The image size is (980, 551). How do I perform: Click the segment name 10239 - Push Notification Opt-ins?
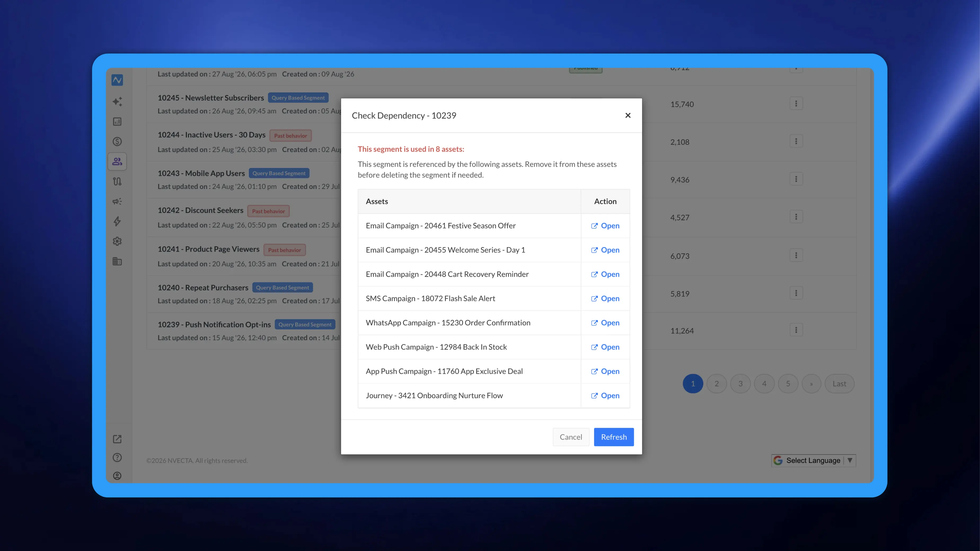[214, 325]
